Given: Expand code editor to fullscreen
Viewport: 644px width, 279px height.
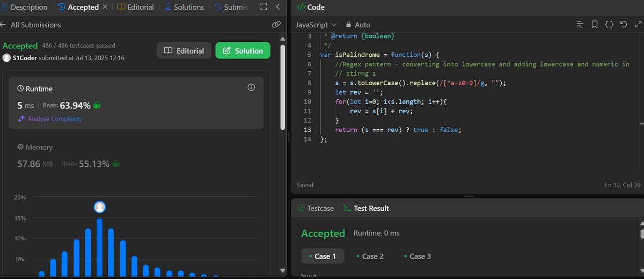Looking at the screenshot, I should 638,25.
